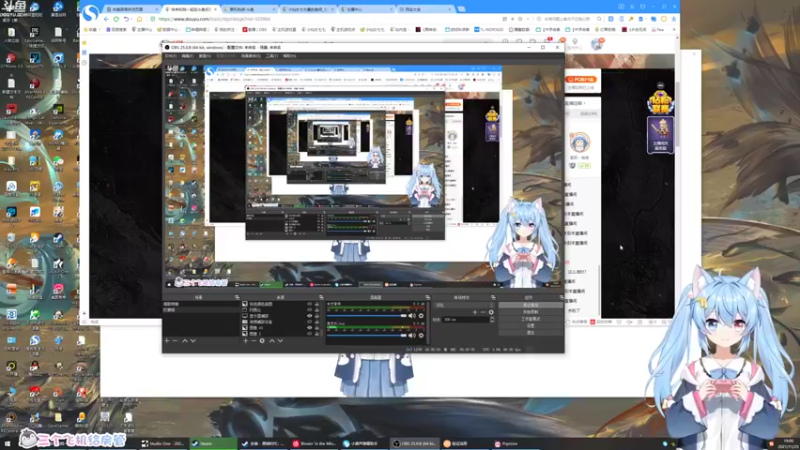This screenshot has width=800, height=450.
Task: Open Desktop Audio settings gear in mixer
Action: (x=421, y=316)
